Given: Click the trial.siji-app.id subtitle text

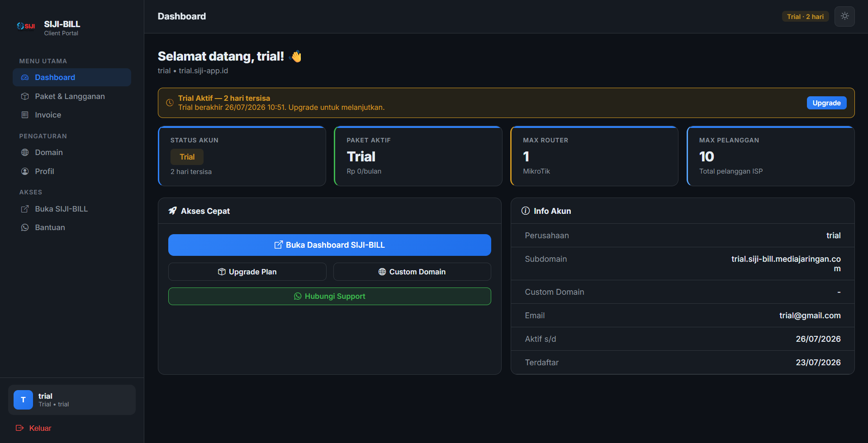Looking at the screenshot, I should pyautogui.click(x=203, y=71).
